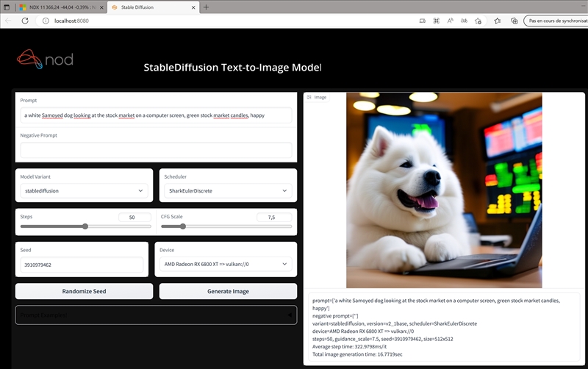The height and width of the screenshot is (369, 588).
Task: Open the Scheduler dropdown
Action: coord(227,190)
